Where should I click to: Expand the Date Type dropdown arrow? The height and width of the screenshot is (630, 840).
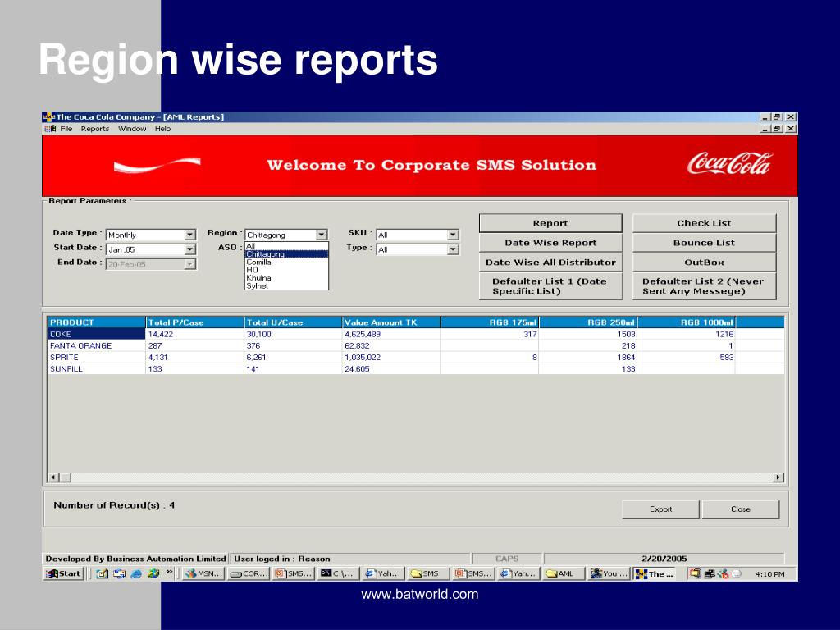[x=190, y=235]
